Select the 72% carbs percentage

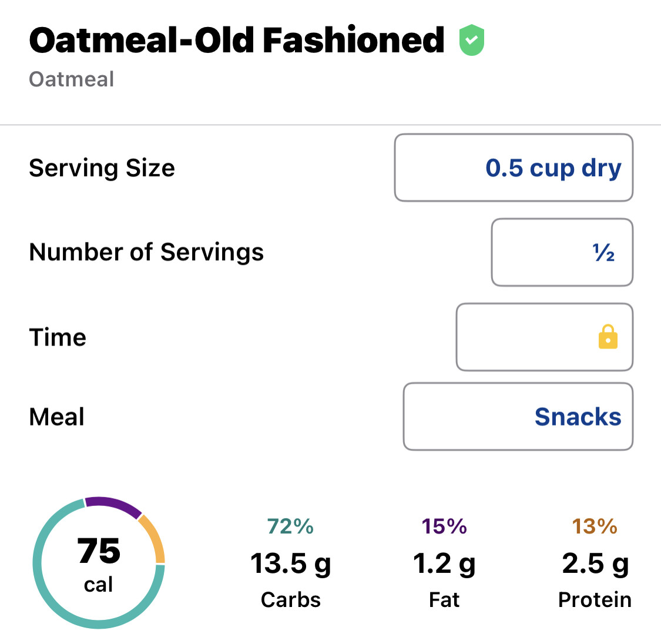290,526
